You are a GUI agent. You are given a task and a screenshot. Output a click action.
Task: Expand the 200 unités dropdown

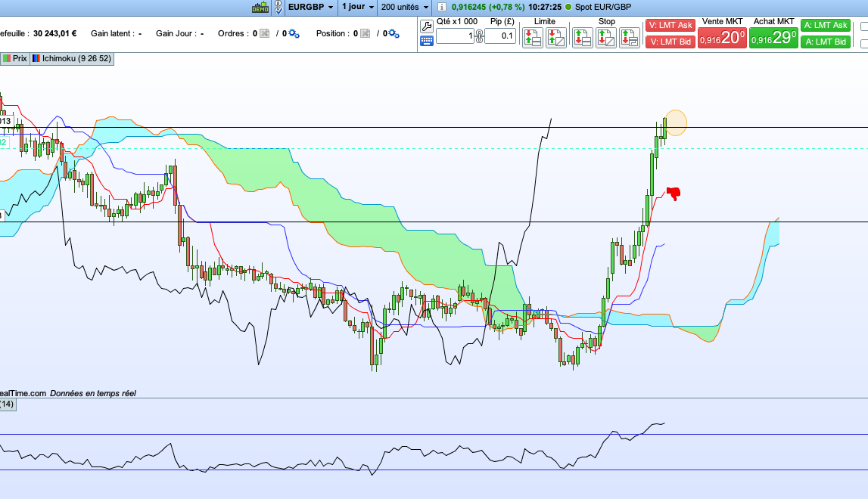tap(405, 8)
